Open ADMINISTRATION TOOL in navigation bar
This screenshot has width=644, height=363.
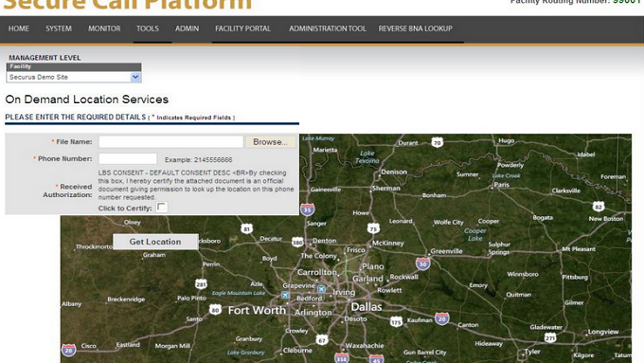(x=328, y=28)
